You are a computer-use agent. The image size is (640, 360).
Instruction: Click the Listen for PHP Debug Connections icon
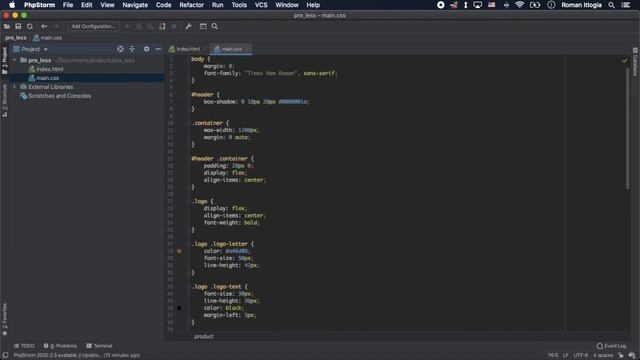(x=162, y=26)
